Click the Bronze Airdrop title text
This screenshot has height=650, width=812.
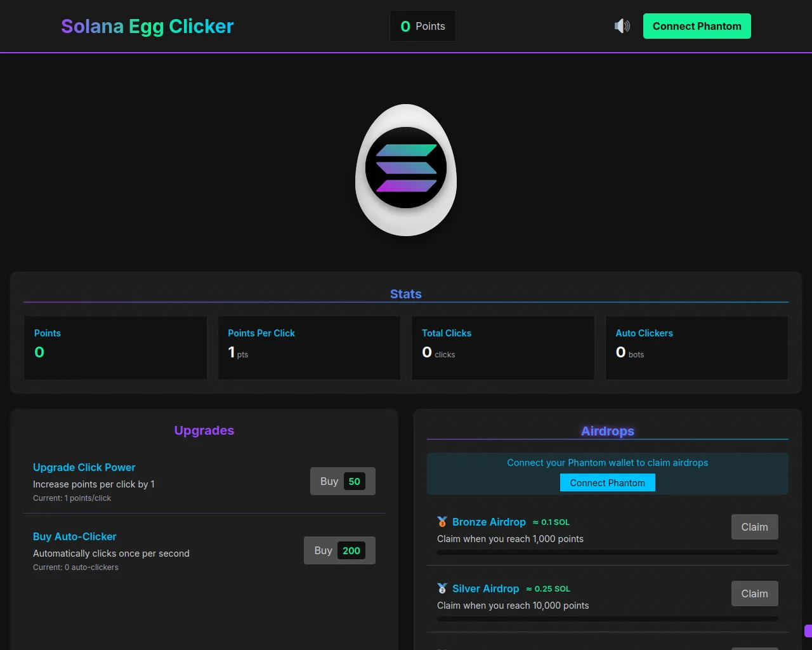[x=489, y=522]
